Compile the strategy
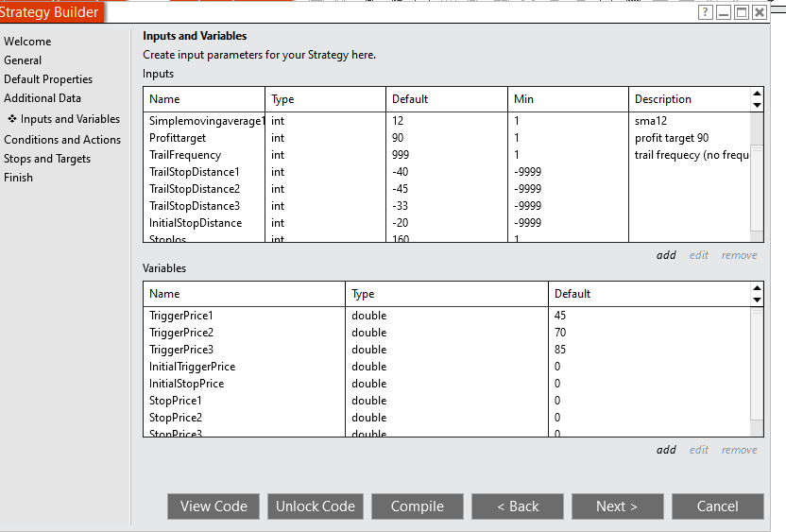The image size is (786, 532). pos(418,506)
